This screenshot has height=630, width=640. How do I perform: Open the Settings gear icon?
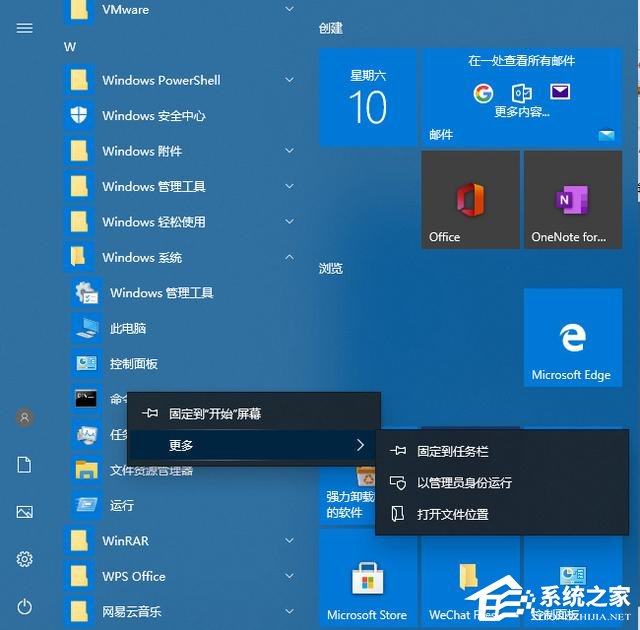25,559
